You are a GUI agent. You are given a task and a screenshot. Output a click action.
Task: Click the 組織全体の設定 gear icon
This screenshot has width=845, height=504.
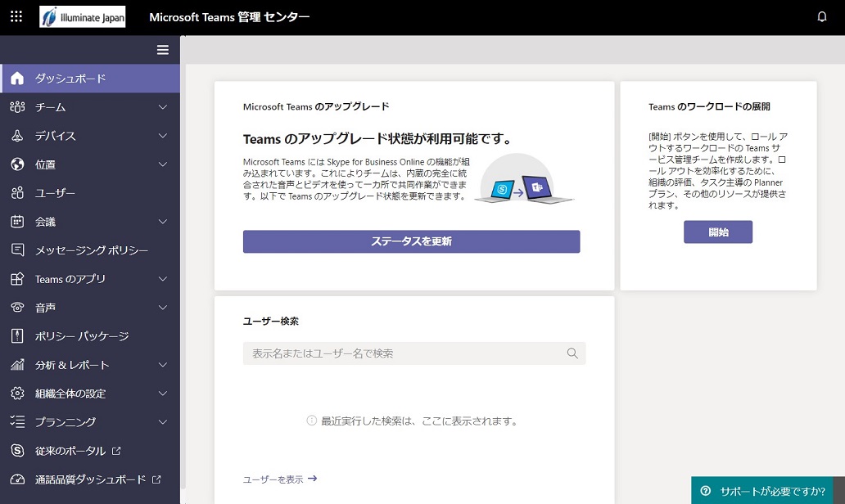[x=17, y=393]
